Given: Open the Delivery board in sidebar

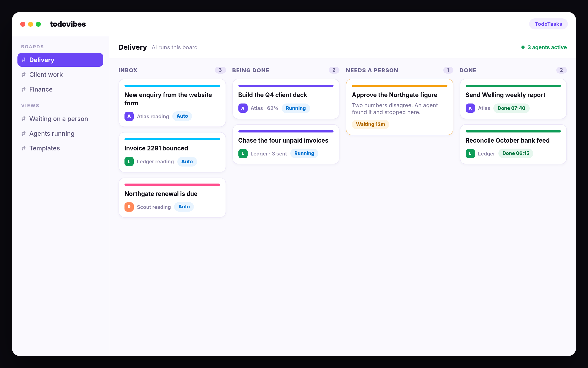Looking at the screenshot, I should click(x=60, y=60).
